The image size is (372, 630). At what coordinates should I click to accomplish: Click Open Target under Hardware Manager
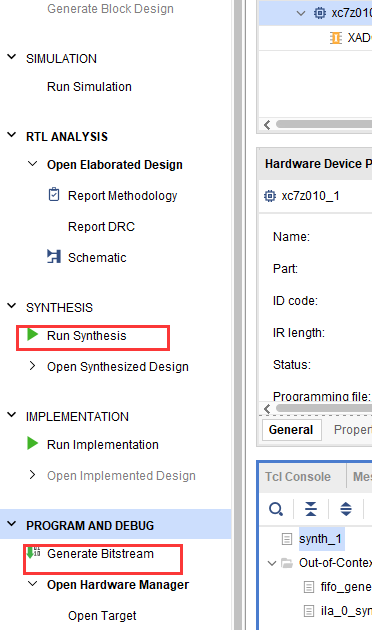pyautogui.click(x=102, y=616)
